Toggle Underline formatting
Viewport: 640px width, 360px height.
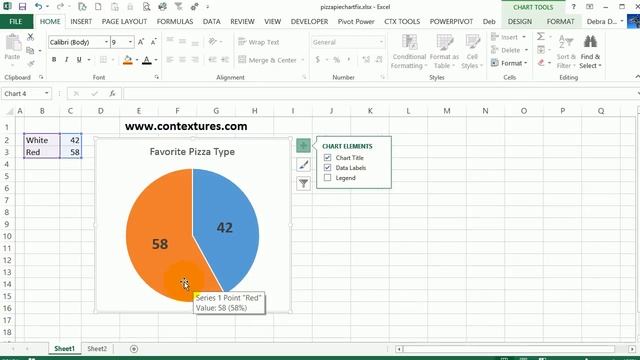click(x=79, y=60)
